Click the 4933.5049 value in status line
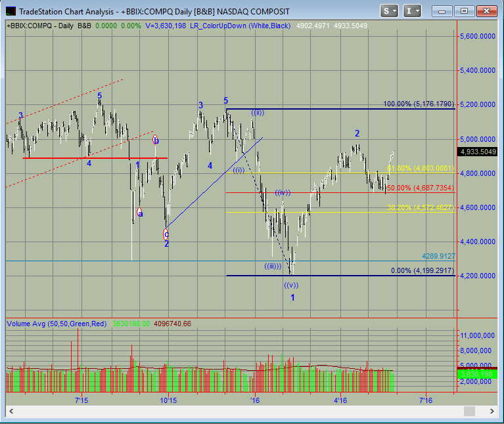Viewport: 504px width, 424px height. (x=350, y=26)
